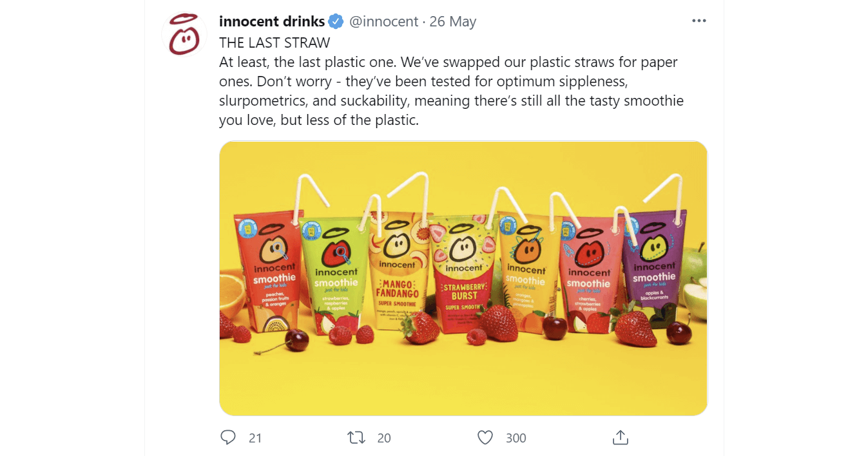The image size is (868, 456).
Task: Click the reply count 21
Action: pyautogui.click(x=255, y=438)
